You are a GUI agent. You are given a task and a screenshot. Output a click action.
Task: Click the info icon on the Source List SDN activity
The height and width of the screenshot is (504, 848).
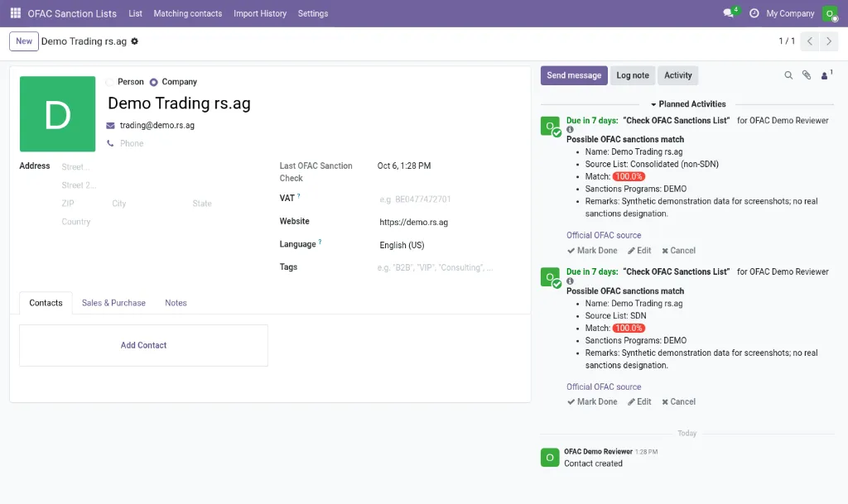click(x=570, y=281)
